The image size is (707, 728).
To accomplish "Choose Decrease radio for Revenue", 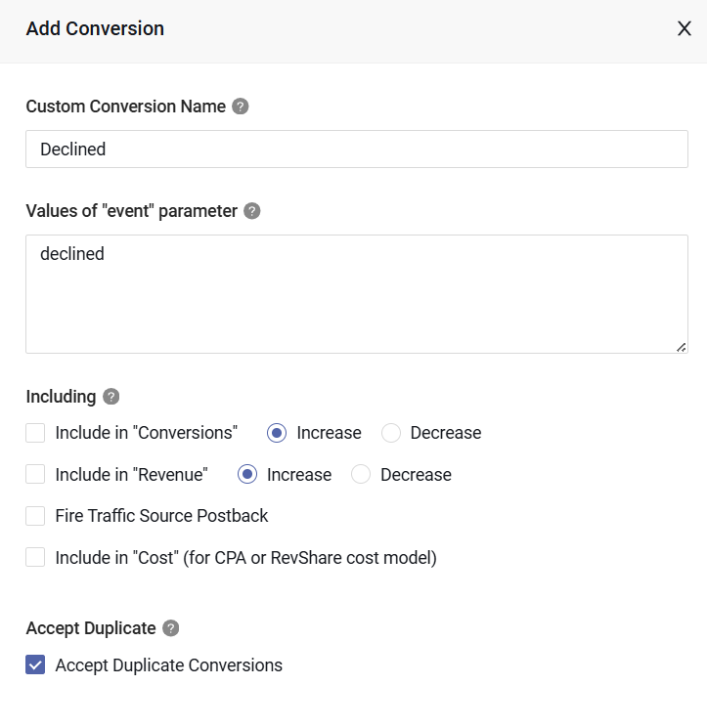I will coord(361,475).
